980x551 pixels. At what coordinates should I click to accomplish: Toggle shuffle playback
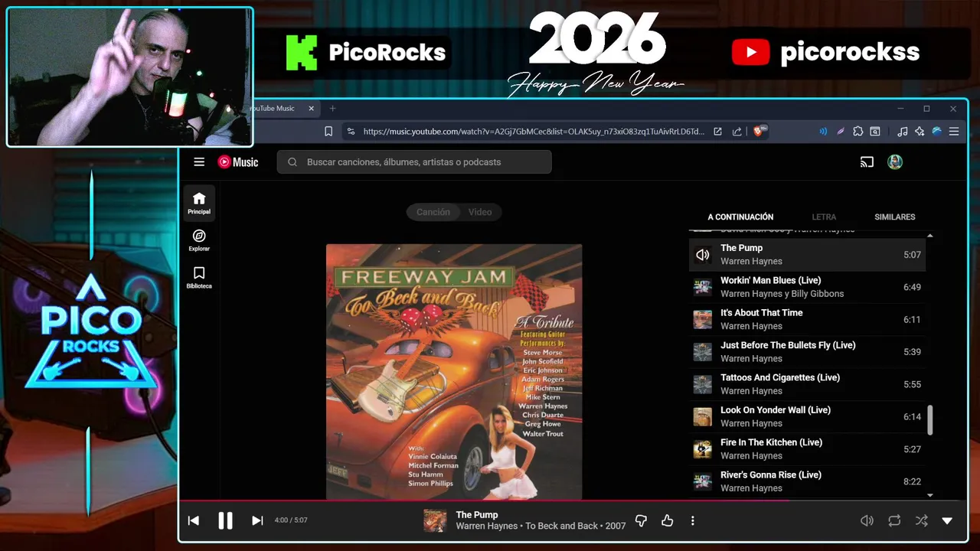[921, 520]
